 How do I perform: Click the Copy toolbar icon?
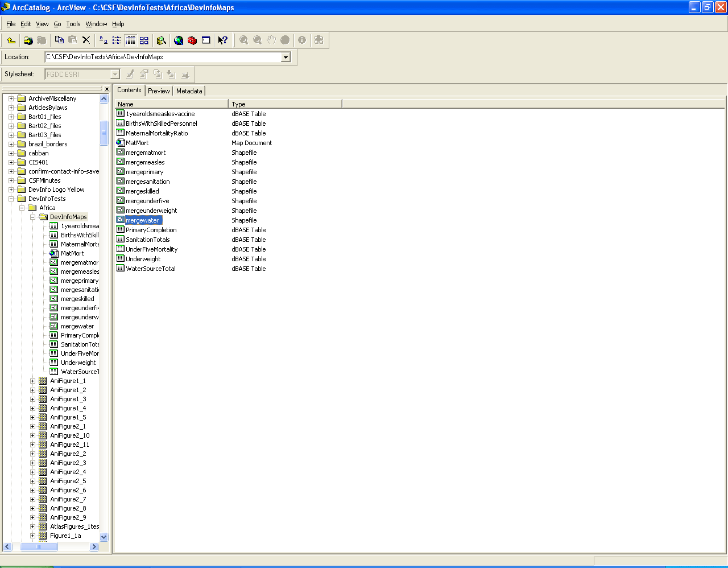(x=59, y=40)
